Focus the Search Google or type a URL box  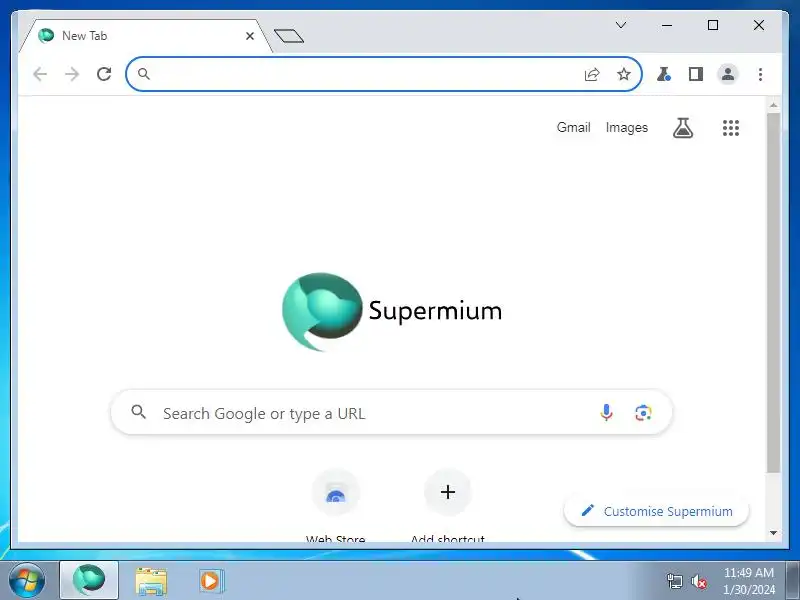[x=391, y=413]
